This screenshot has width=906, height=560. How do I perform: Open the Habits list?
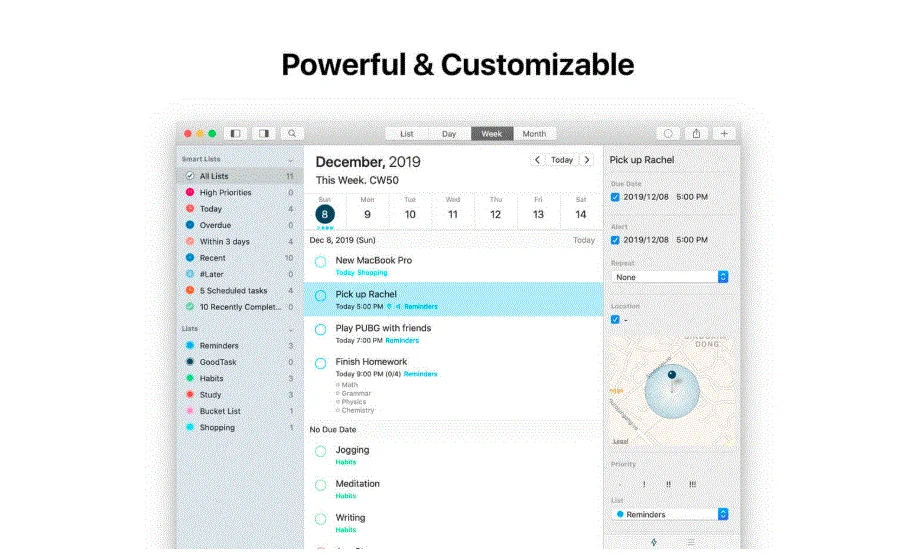(239, 378)
